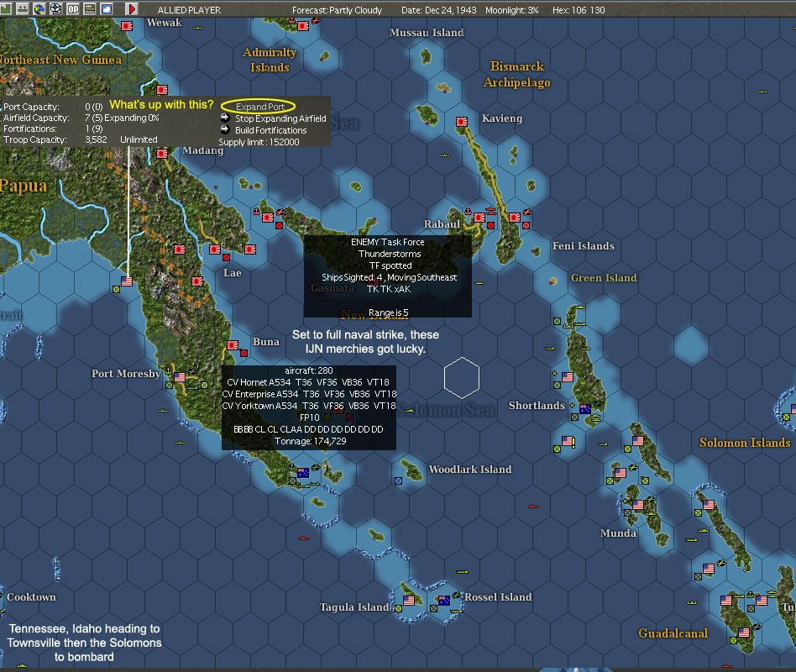Click the Mussau Island map label
Viewport: 796px width, 672px height.
427,33
